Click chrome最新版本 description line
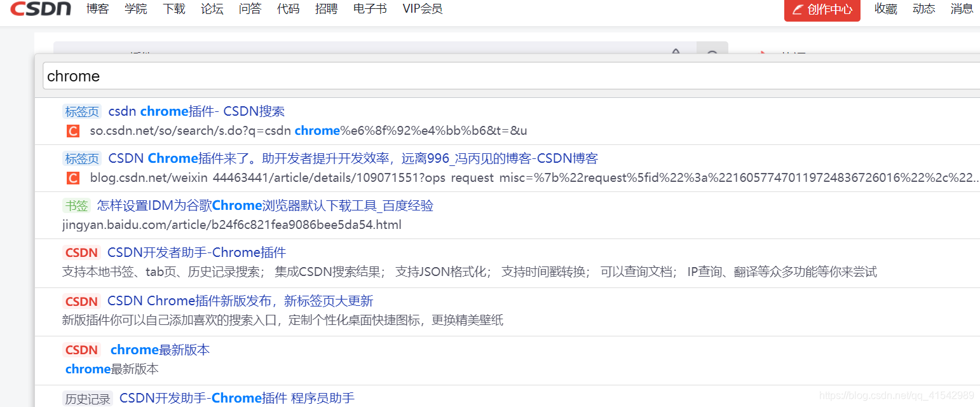Viewport: 980px width, 407px height. coord(112,369)
